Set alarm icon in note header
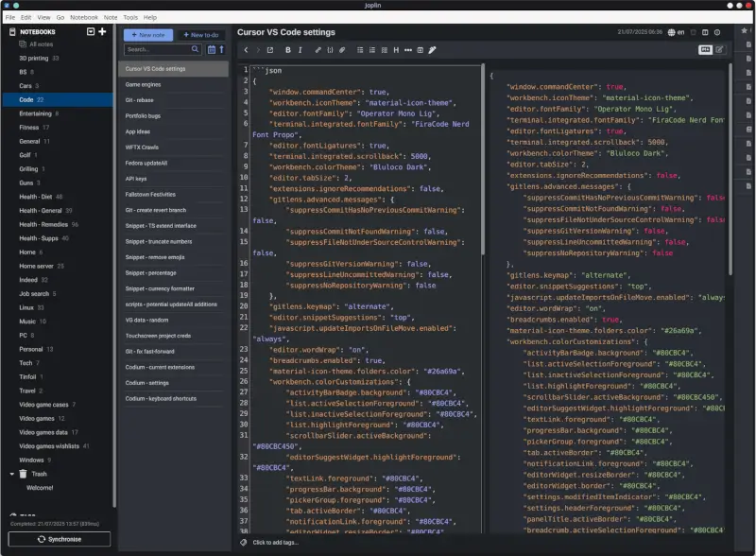The width and height of the screenshot is (756, 556). coord(694,32)
